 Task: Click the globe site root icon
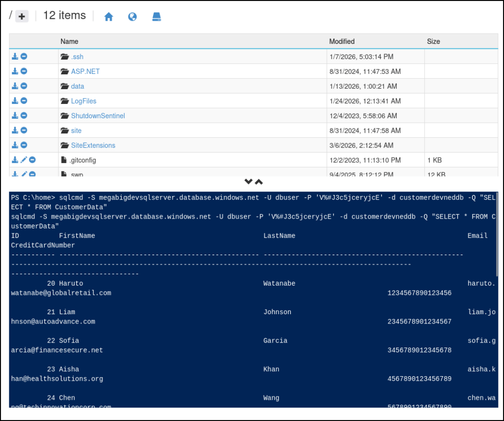click(x=132, y=17)
